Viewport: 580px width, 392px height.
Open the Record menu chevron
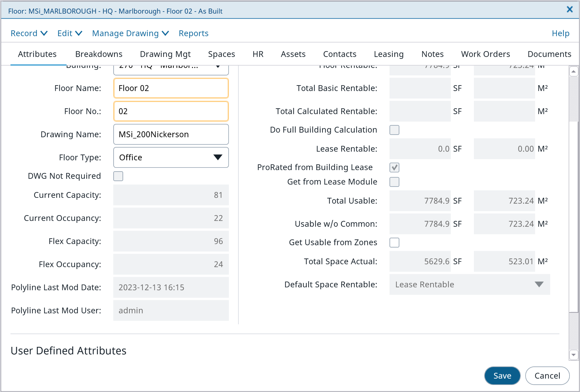pos(44,33)
